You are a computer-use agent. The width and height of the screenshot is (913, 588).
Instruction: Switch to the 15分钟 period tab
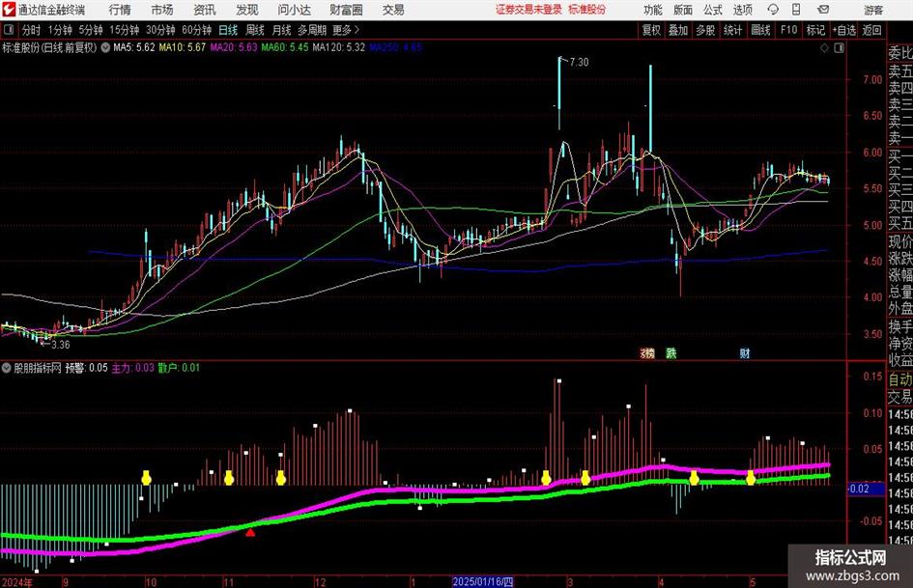point(125,30)
